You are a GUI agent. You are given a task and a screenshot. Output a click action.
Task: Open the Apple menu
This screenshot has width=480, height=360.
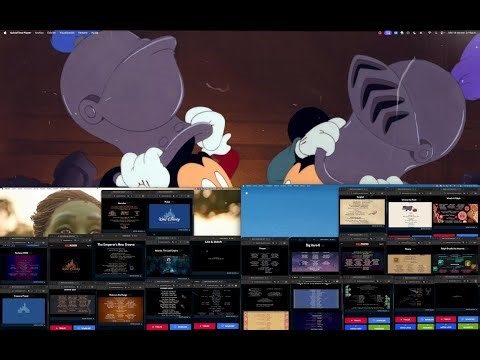(5, 33)
